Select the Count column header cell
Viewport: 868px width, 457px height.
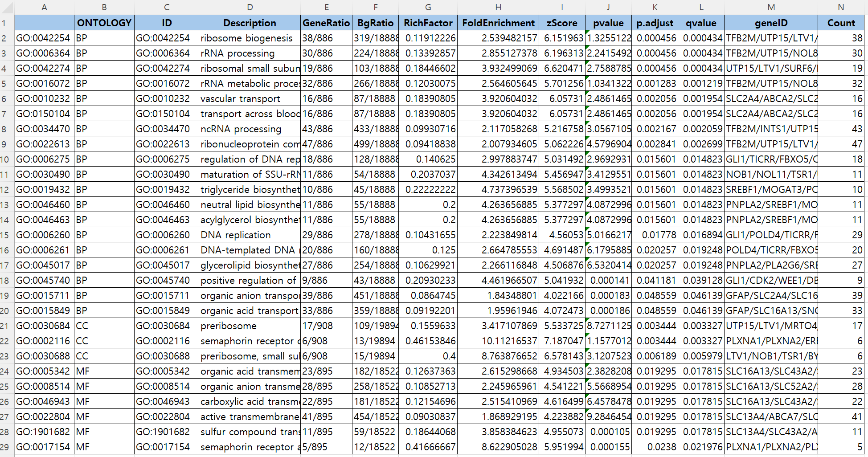coord(841,23)
